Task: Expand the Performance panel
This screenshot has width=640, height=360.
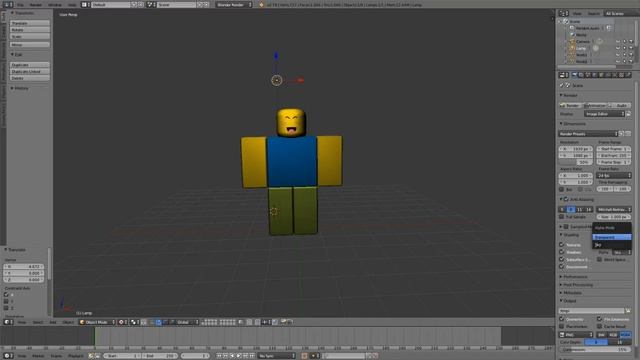Action: click(576, 277)
